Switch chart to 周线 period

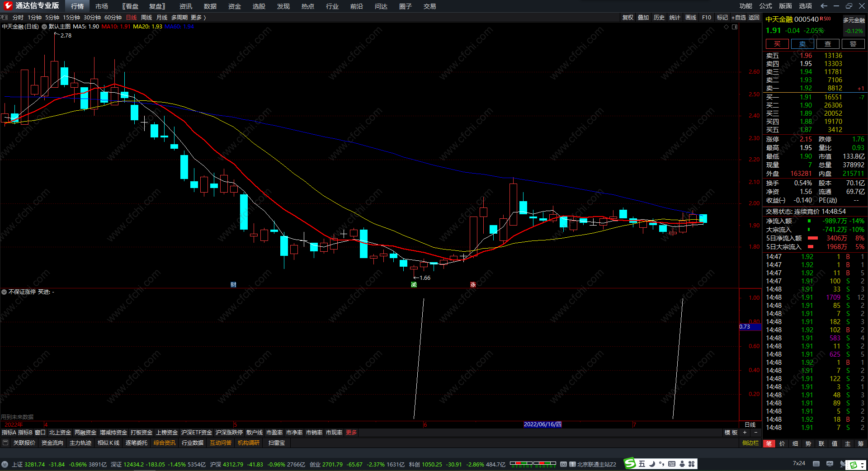(x=146, y=18)
